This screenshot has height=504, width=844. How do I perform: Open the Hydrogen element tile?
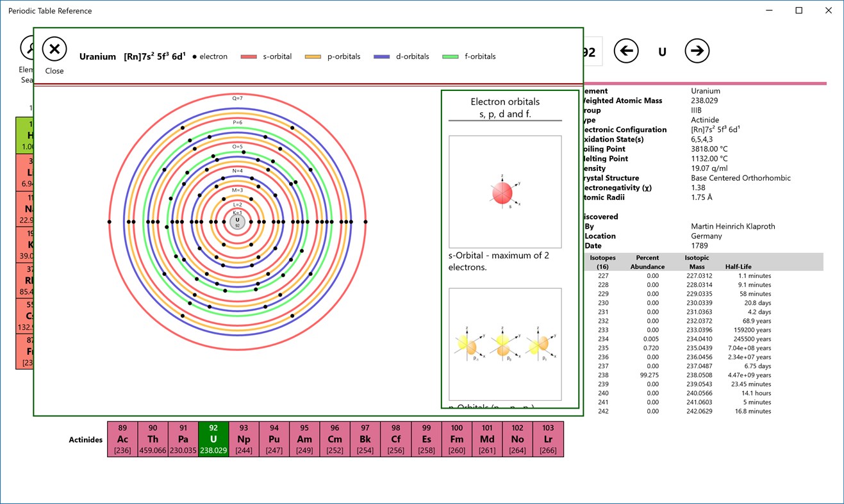pyautogui.click(x=26, y=134)
